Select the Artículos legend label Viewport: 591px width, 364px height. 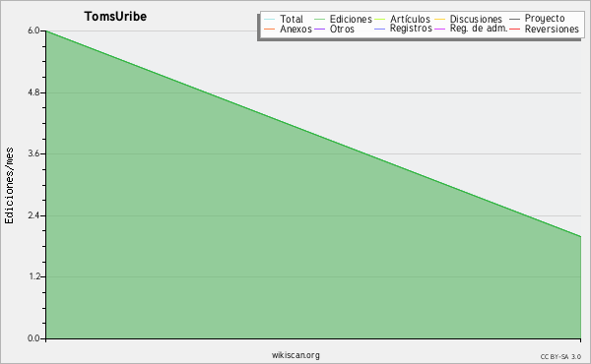tap(410, 20)
